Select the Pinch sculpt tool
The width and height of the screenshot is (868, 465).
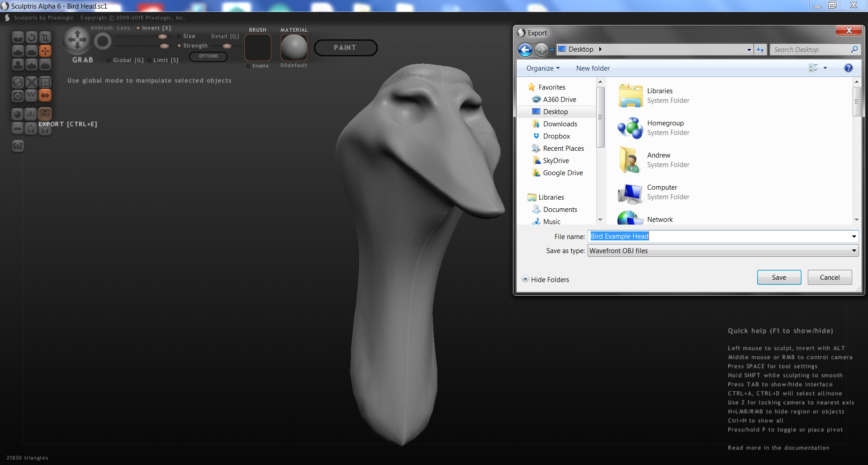[x=32, y=65]
